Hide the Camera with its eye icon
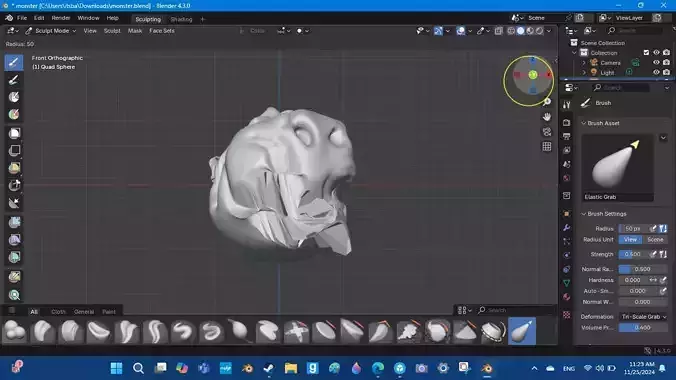The height and width of the screenshot is (380, 676). coord(656,63)
